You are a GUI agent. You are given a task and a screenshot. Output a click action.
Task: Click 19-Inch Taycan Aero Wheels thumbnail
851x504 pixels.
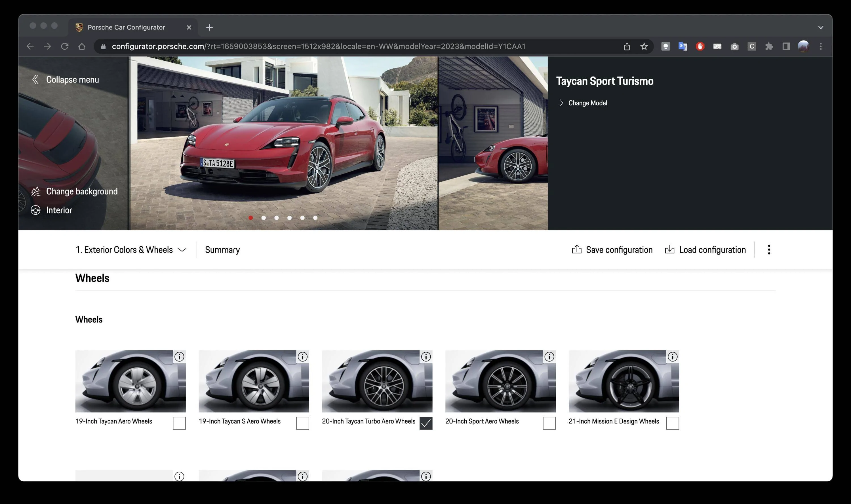(130, 381)
